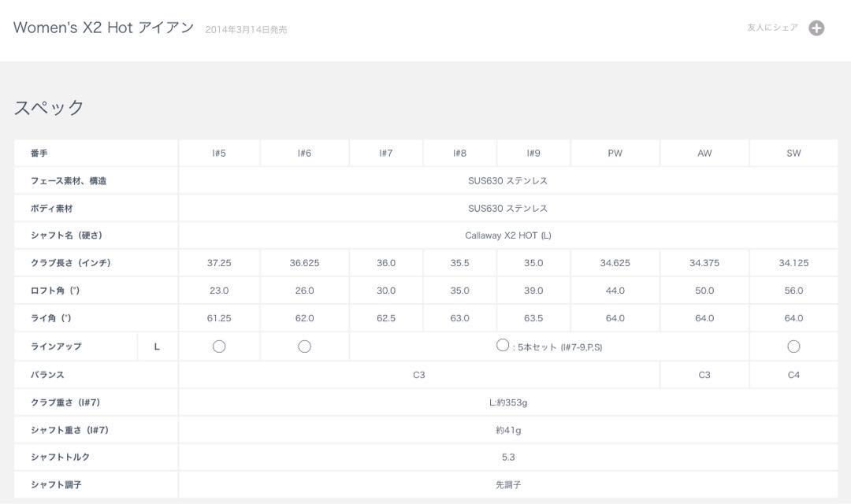The image size is (851, 504).
Task: Select the shaft kick point 先調子
Action: point(508,484)
